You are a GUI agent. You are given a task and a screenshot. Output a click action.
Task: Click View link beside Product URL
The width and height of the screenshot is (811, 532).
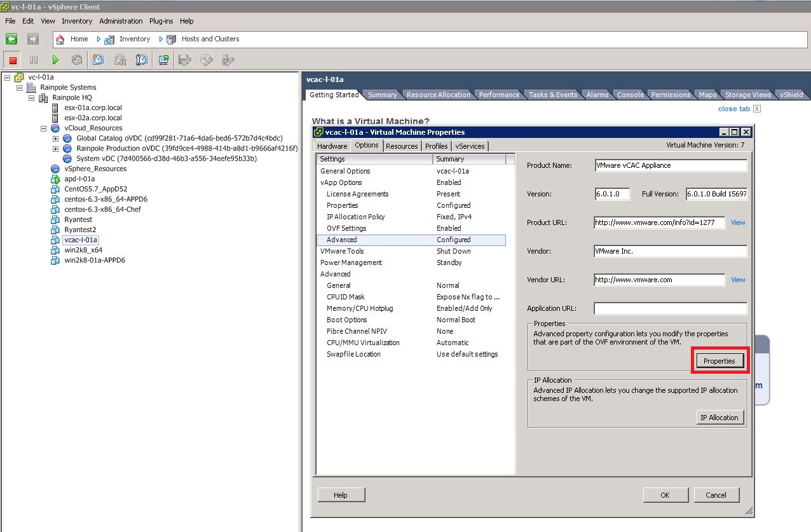tap(738, 222)
